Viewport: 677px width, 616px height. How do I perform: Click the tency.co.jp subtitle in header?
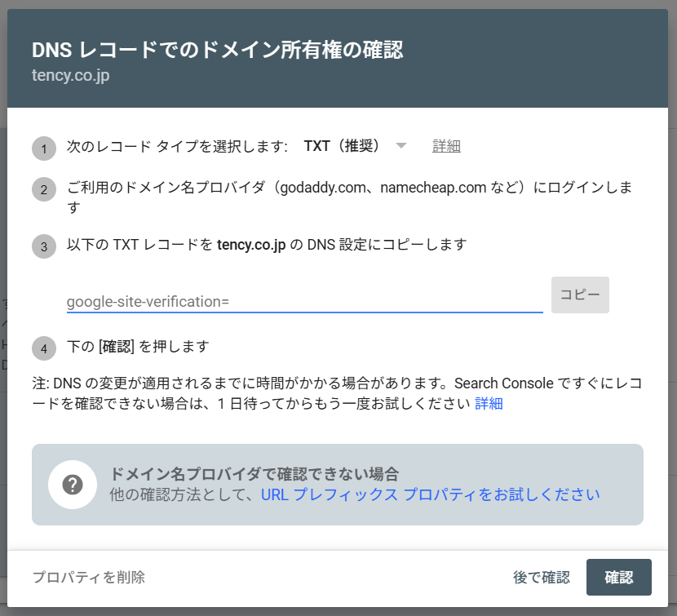click(x=71, y=76)
